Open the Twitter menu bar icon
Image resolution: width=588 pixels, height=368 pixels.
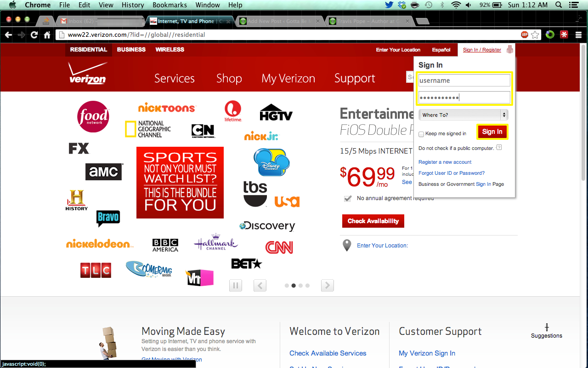(x=390, y=5)
